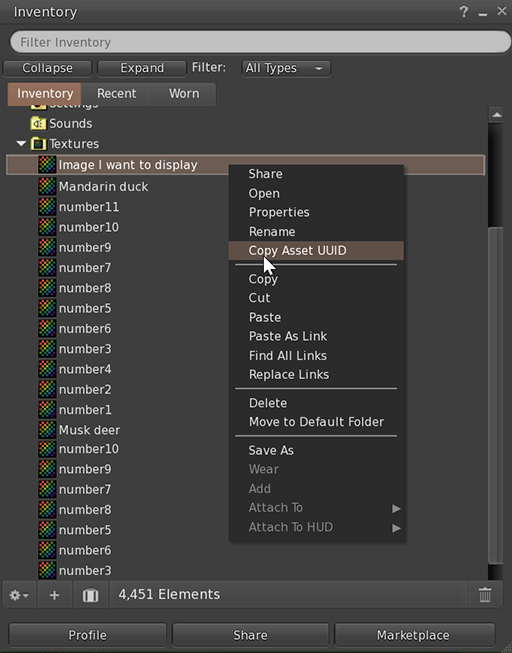Click the plus add item icon
The image size is (512, 653).
pos(55,595)
